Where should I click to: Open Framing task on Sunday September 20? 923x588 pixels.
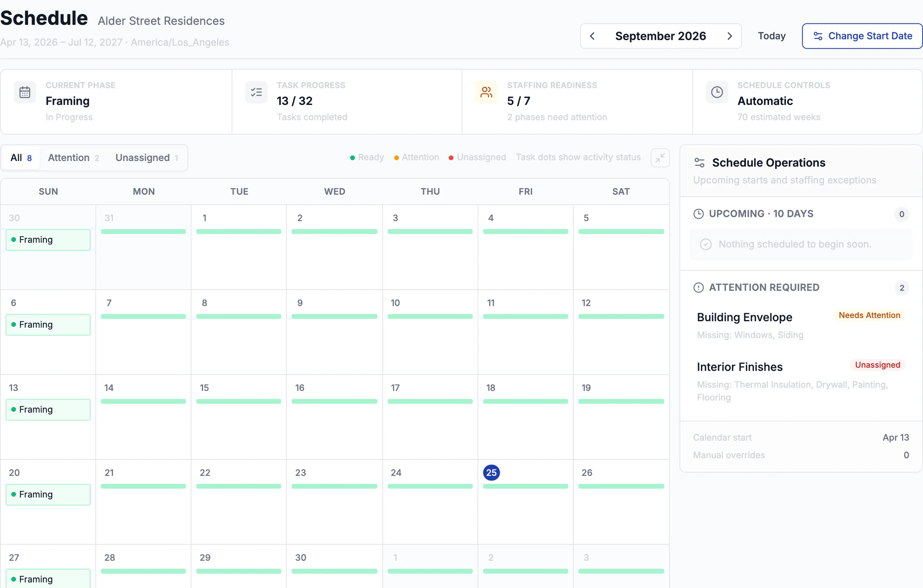coord(48,494)
